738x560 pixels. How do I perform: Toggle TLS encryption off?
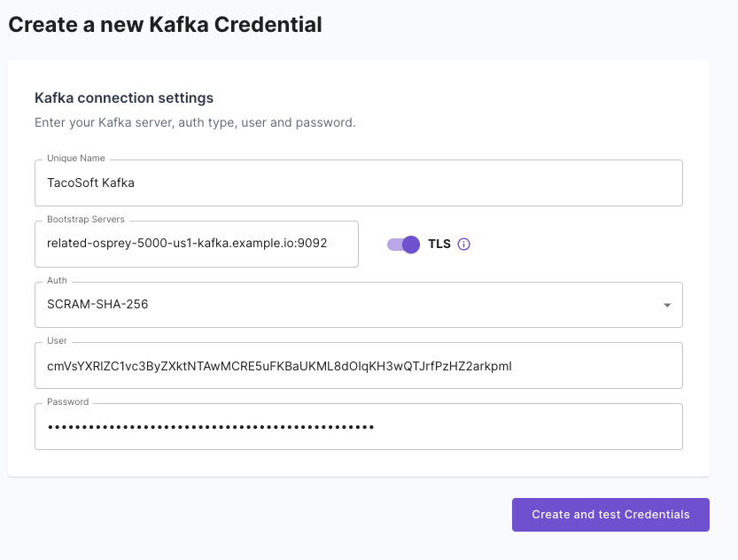(x=403, y=244)
